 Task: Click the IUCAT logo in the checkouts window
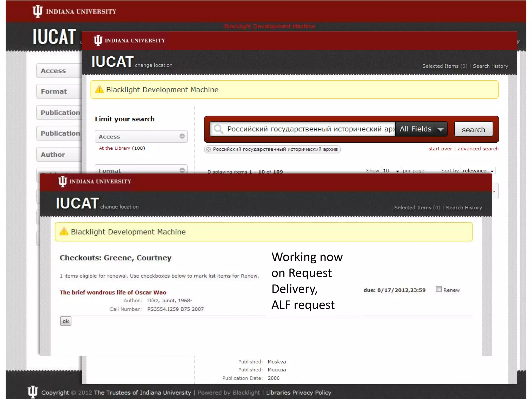pyautogui.click(x=77, y=203)
